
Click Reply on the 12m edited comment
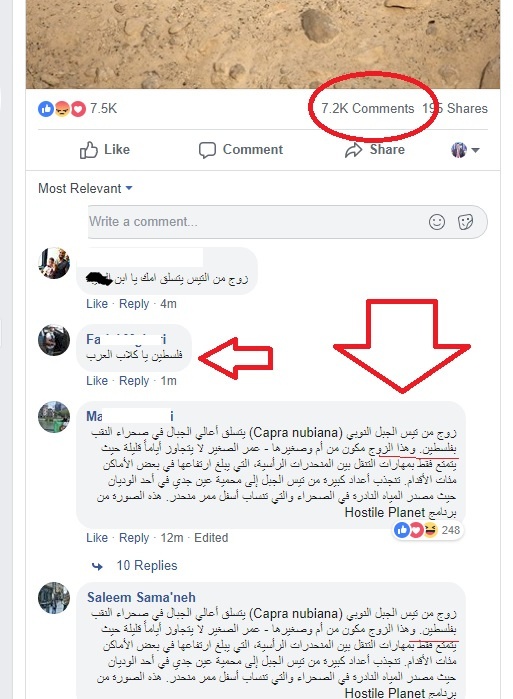[134, 538]
